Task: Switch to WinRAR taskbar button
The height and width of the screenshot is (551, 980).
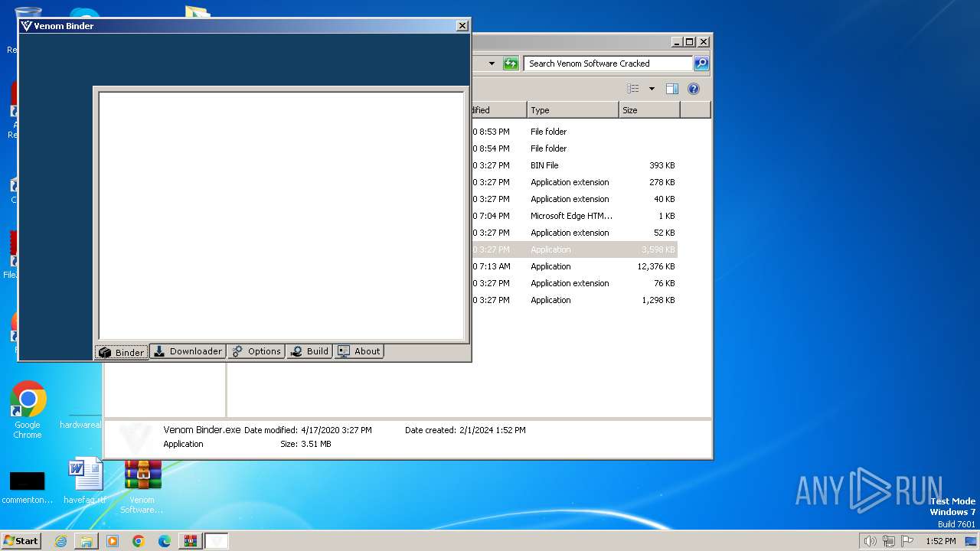Action: tap(191, 541)
